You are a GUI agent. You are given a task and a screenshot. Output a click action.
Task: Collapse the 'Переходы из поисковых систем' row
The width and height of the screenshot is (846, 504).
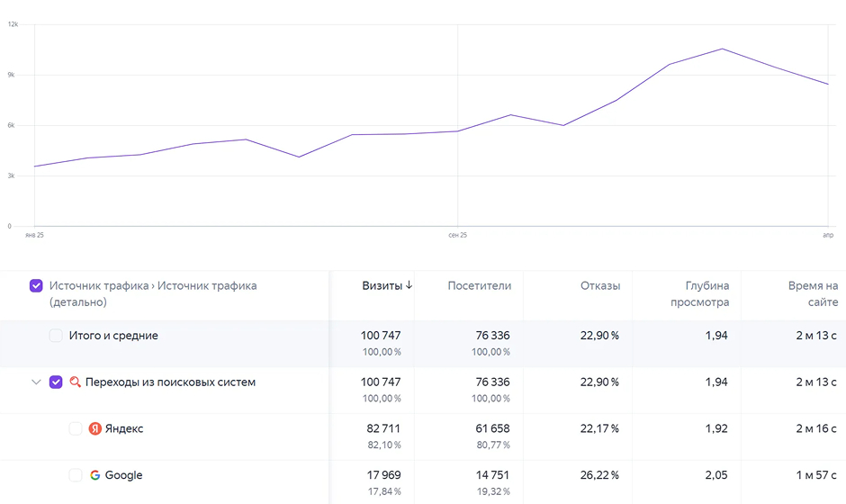(x=36, y=382)
